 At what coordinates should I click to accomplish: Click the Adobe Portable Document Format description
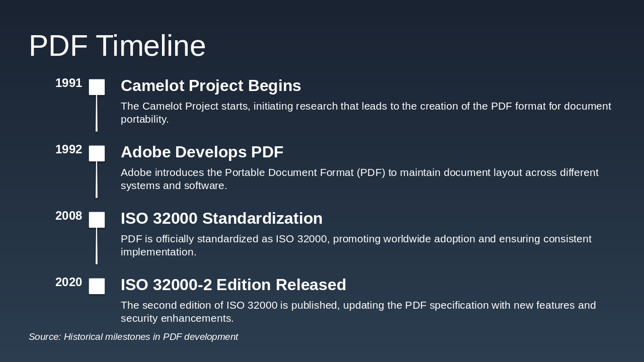pos(359,179)
